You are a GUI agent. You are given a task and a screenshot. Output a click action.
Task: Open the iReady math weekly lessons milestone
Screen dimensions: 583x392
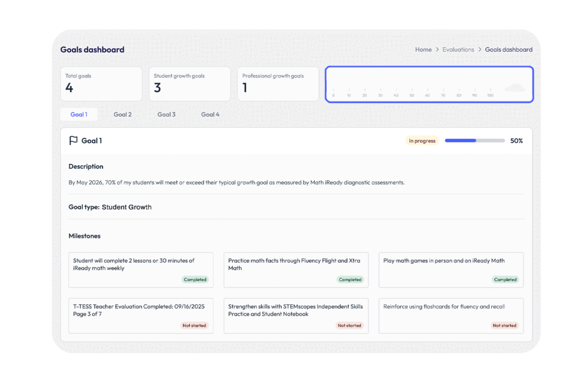(x=141, y=270)
